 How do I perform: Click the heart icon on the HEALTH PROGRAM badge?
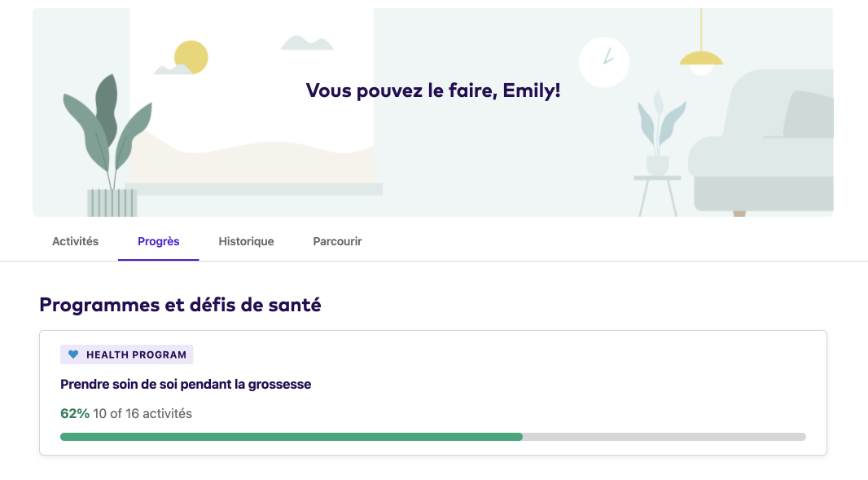click(73, 354)
